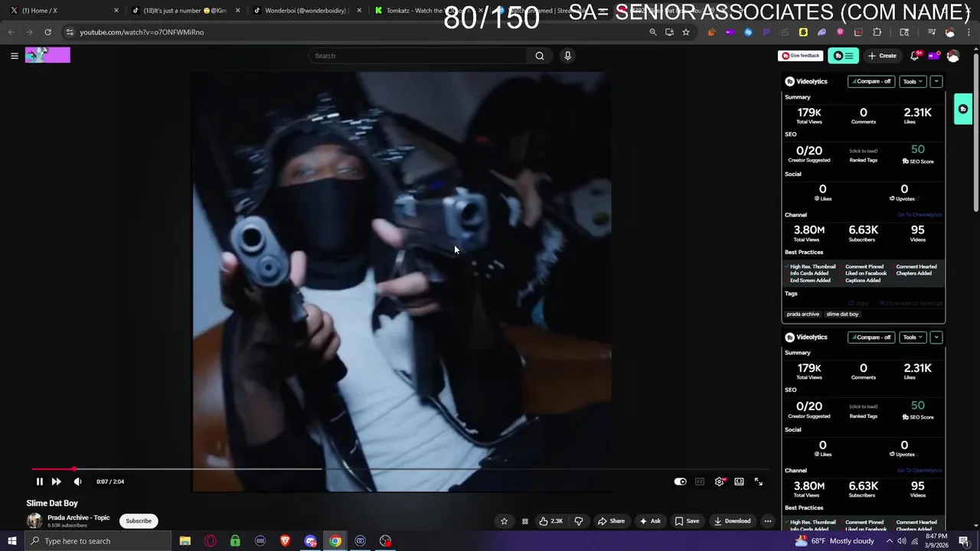The width and height of the screenshot is (980, 551).
Task: Open the Prada Archive - Topic channel link
Action: coord(79,517)
